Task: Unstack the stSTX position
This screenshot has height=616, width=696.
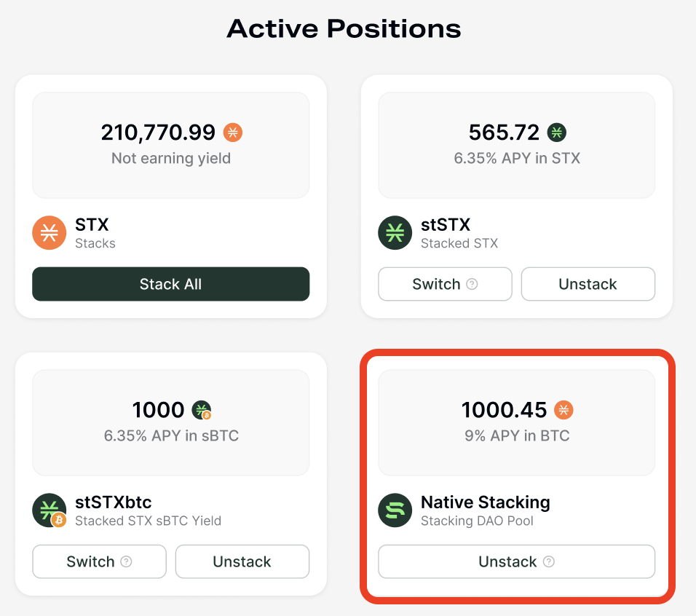Action: click(588, 284)
